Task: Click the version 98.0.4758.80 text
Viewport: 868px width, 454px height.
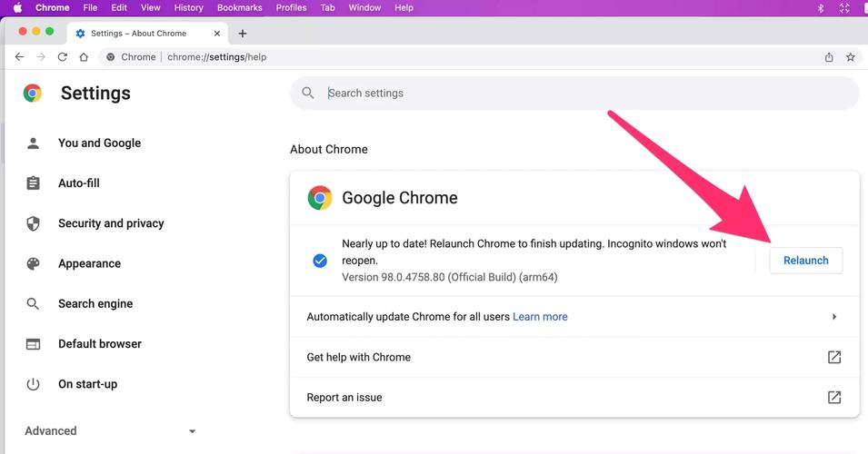Action: tap(450, 277)
